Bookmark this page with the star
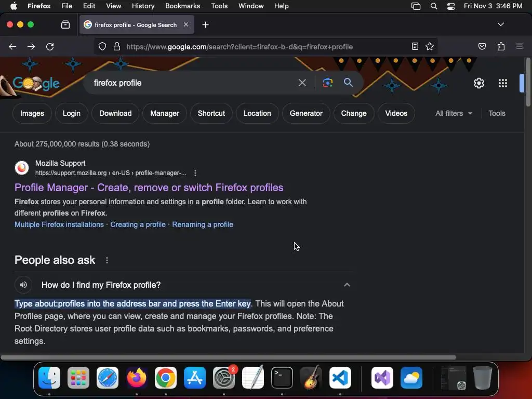This screenshot has height=399, width=532. click(430, 46)
